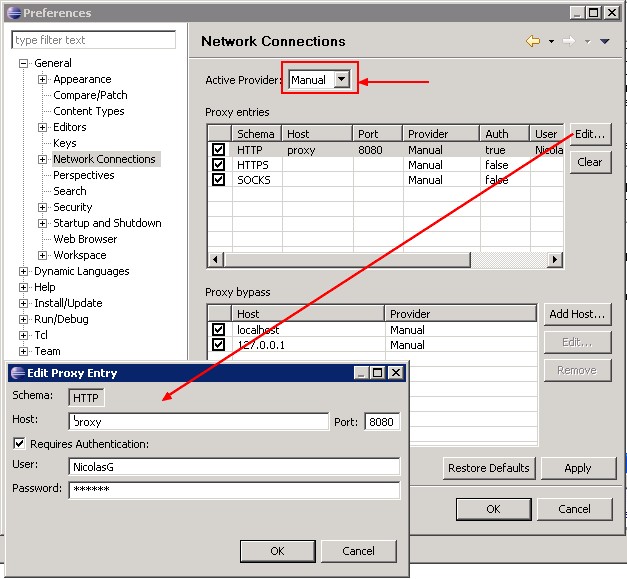Expand the Install/Update tree node
This screenshot has width=627, height=579.
point(24,303)
